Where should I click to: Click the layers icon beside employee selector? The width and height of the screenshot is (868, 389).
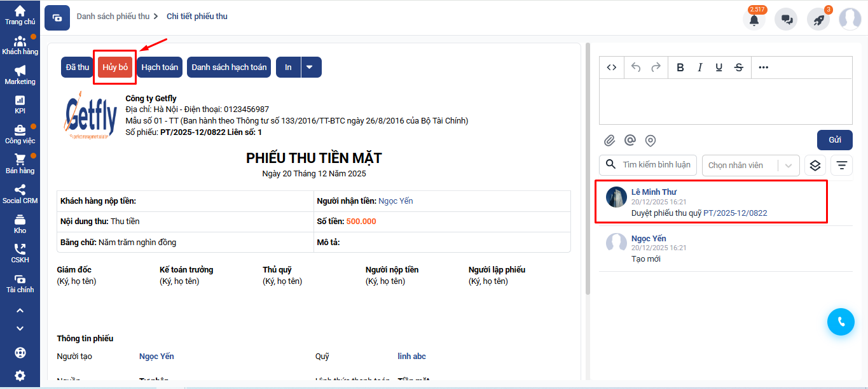(x=815, y=166)
